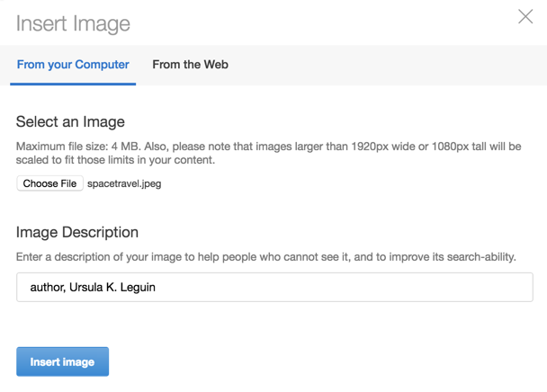This screenshot has height=392, width=547.
Task: Click the Select an Image heading
Action: click(x=70, y=122)
